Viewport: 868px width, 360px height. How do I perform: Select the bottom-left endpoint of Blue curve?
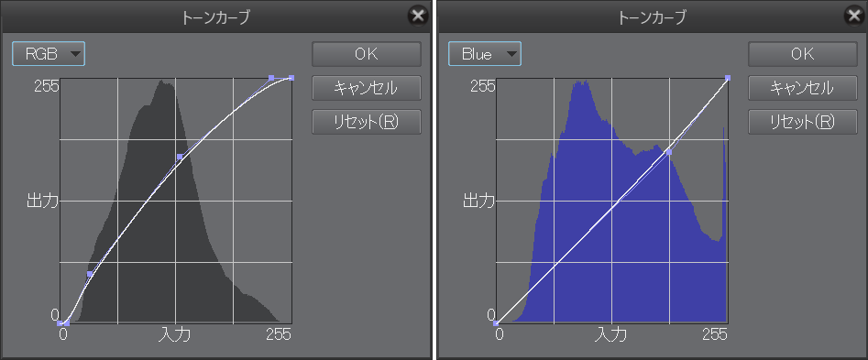496,323
